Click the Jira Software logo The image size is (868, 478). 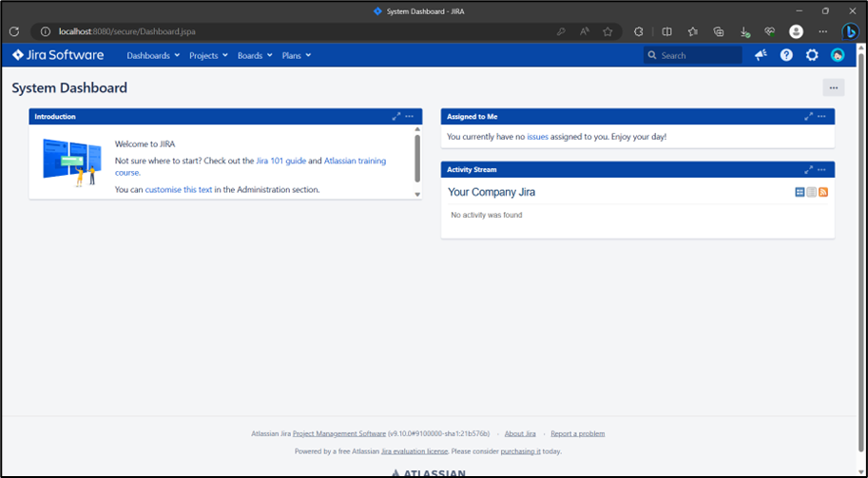click(x=58, y=55)
